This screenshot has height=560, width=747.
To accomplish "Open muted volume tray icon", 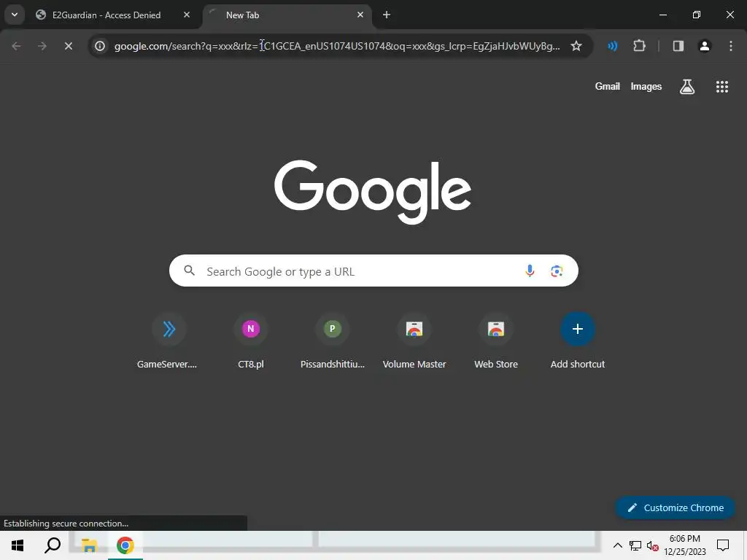I will pyautogui.click(x=652, y=545).
